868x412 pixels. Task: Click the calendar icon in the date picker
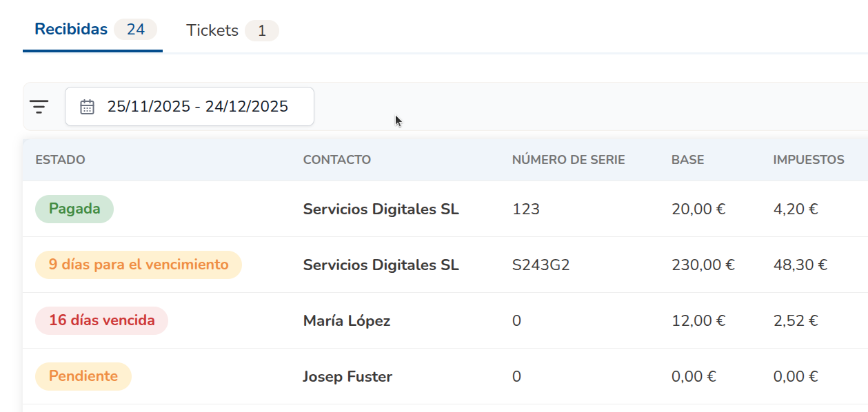(85, 106)
